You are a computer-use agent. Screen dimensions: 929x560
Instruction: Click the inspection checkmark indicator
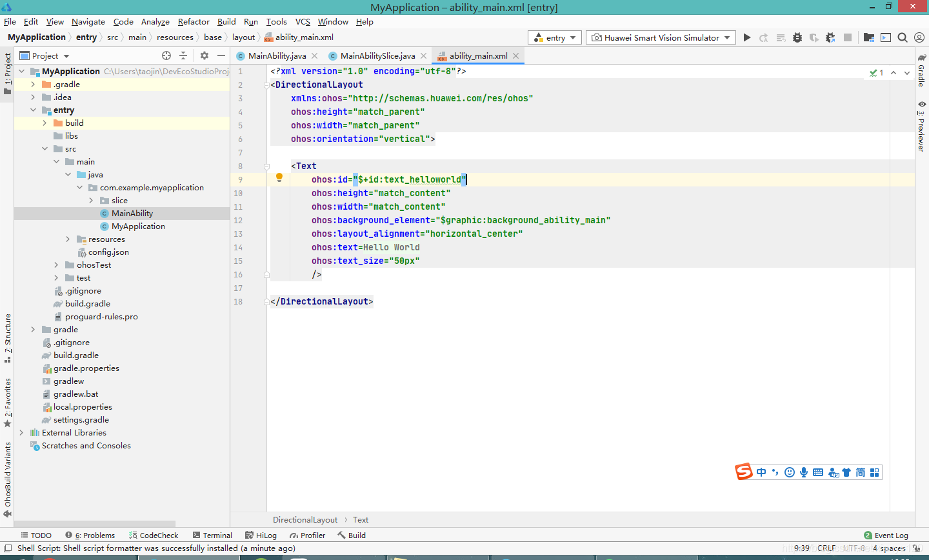(x=876, y=73)
